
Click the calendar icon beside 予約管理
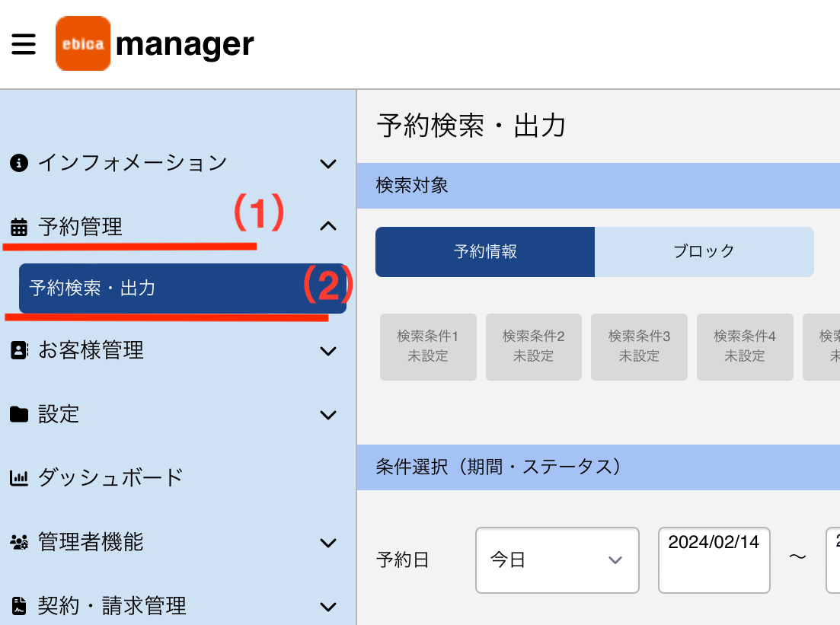tap(19, 227)
